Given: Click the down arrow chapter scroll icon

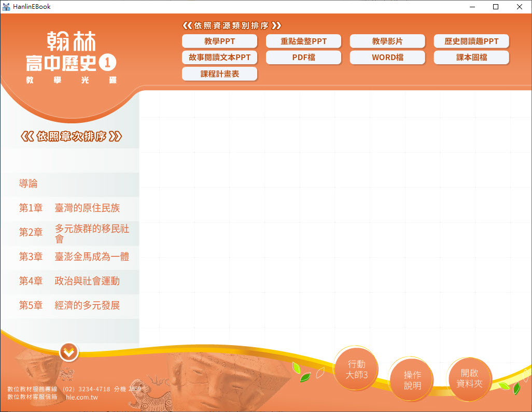Looking at the screenshot, I should pos(69,352).
